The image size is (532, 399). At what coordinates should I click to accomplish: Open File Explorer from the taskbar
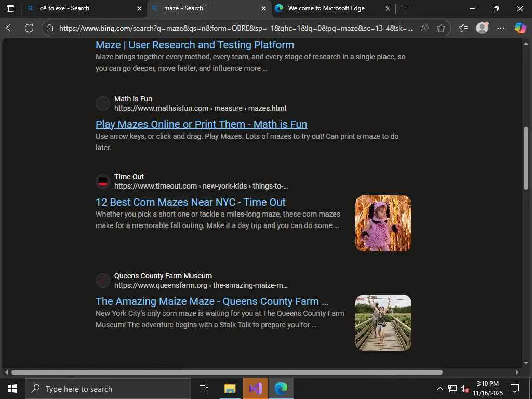pyautogui.click(x=230, y=389)
